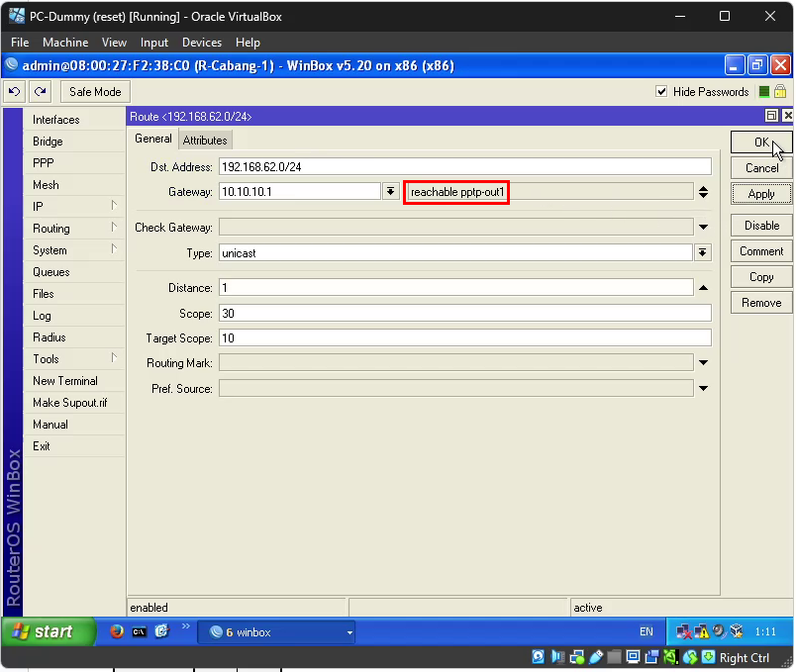Image resolution: width=797 pixels, height=672 pixels.
Task: Click the restore icon of the Route window
Action: [771, 116]
